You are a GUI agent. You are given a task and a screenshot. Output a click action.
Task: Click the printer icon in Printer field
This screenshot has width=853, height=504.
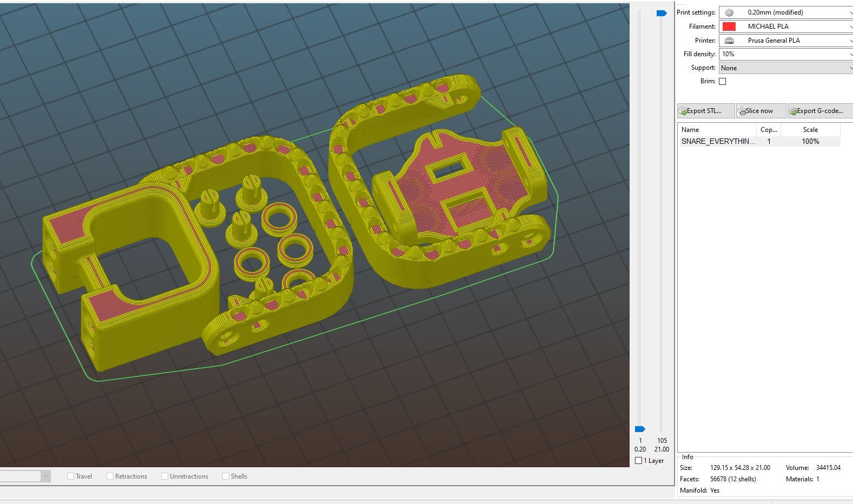[x=729, y=41]
